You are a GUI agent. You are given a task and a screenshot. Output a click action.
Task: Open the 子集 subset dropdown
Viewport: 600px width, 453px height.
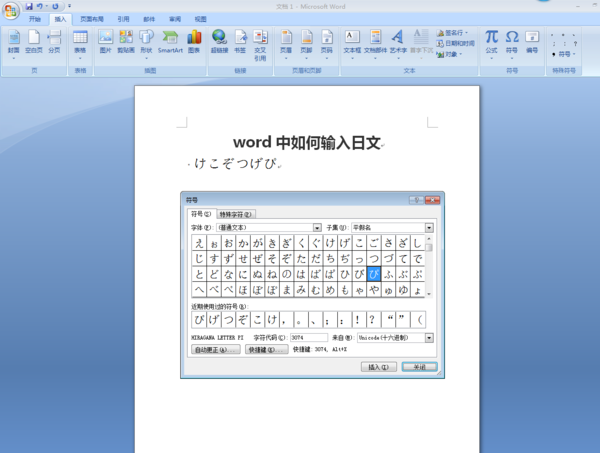click(x=429, y=227)
